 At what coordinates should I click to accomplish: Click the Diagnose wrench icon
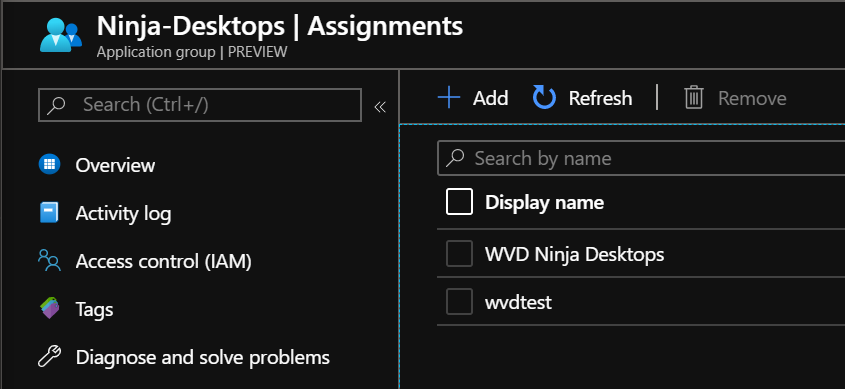pyautogui.click(x=50, y=357)
